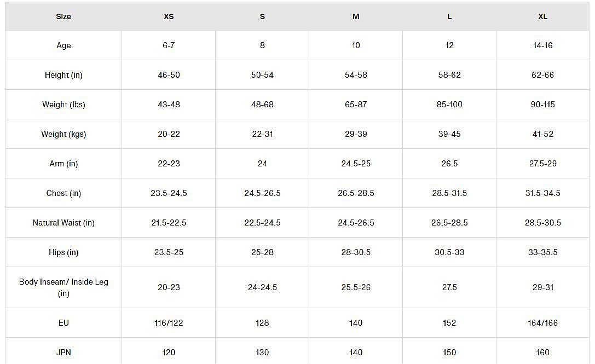Click the EU row label
The height and width of the screenshot is (364, 595).
coord(63,323)
